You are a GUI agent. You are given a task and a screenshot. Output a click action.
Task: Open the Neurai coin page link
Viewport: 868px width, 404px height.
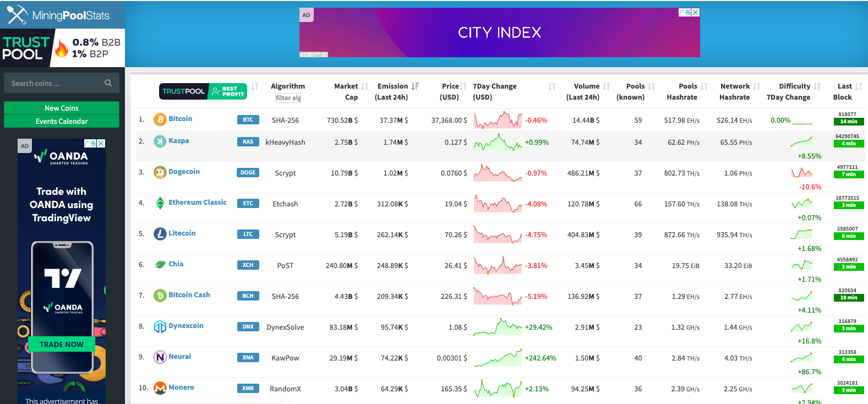[x=179, y=357]
